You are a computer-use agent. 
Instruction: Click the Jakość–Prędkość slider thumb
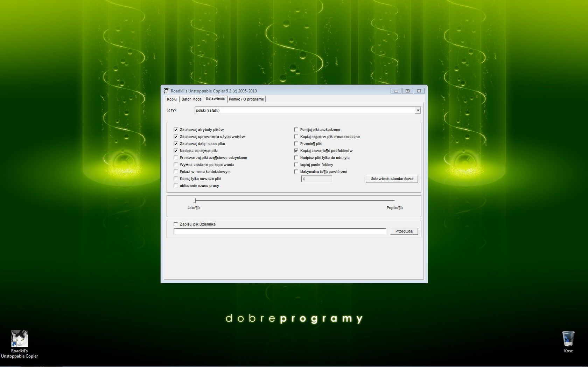click(x=195, y=201)
